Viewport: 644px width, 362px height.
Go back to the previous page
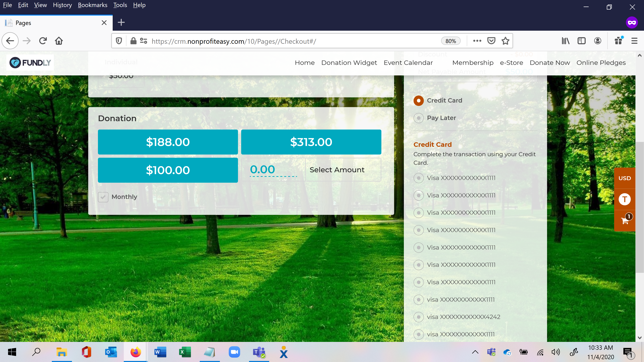[x=10, y=41]
